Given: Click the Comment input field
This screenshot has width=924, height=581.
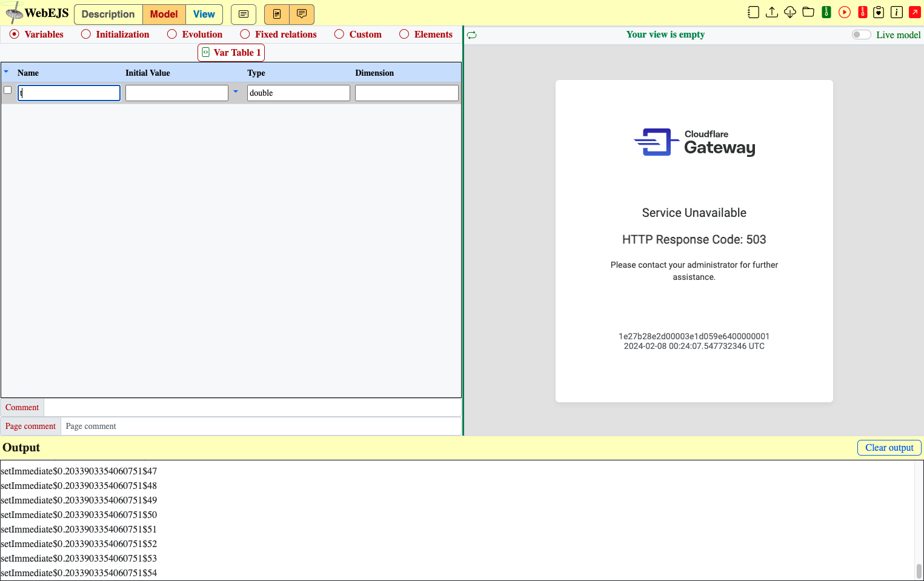Looking at the screenshot, I should click(x=253, y=407).
